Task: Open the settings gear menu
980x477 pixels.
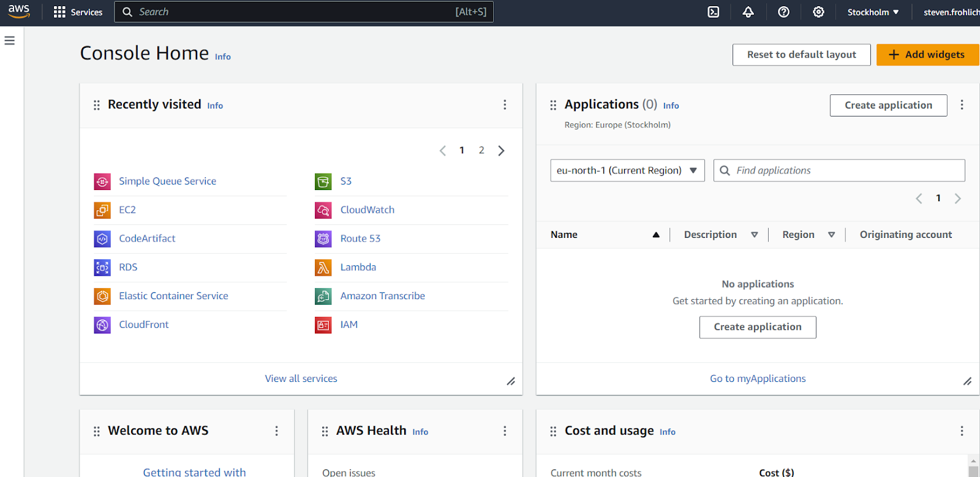Action: [818, 12]
